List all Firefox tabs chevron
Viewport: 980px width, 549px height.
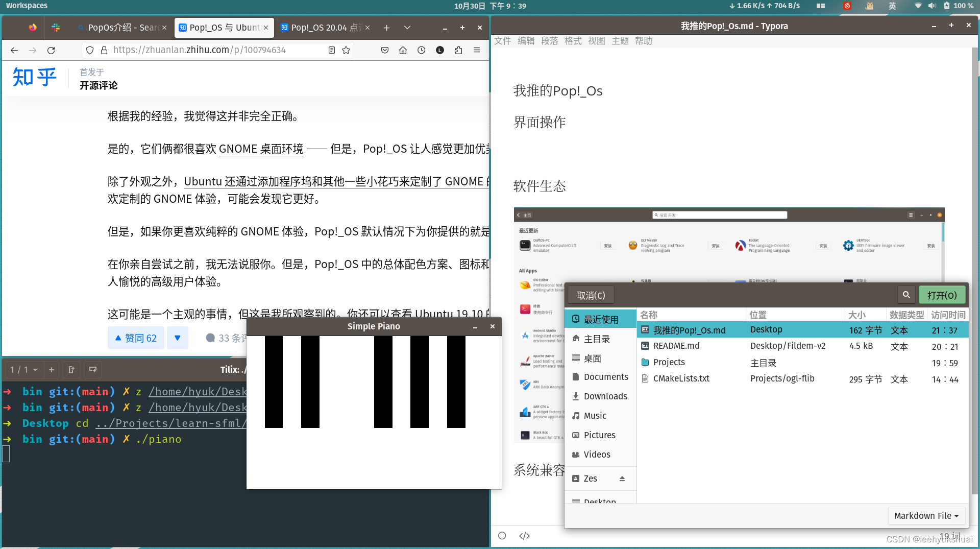[407, 28]
